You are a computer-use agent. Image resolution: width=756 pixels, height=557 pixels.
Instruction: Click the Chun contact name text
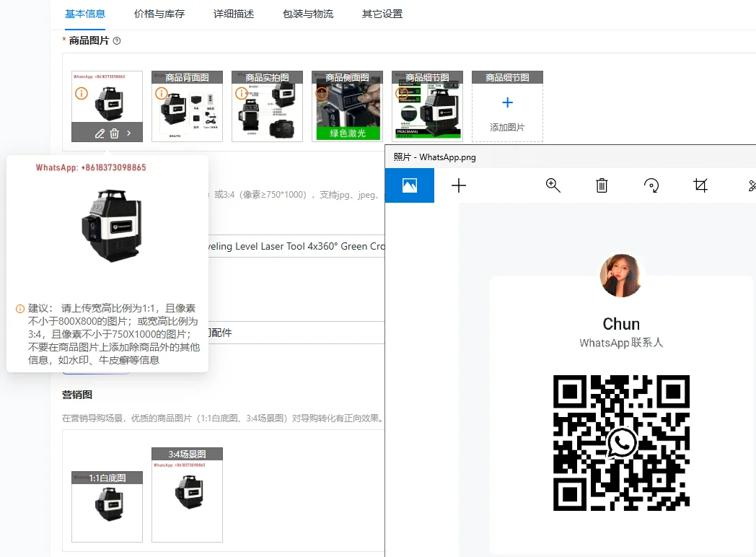pyautogui.click(x=621, y=324)
